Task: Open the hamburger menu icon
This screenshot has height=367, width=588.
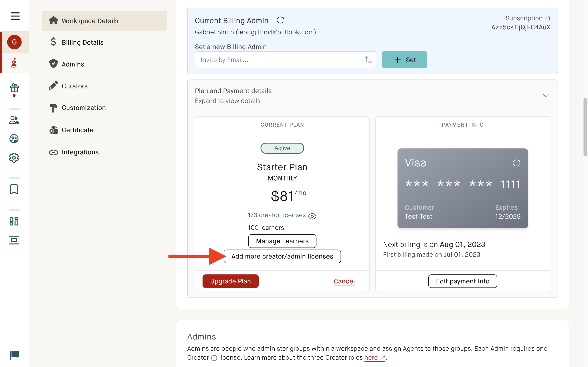Action: pos(15,16)
